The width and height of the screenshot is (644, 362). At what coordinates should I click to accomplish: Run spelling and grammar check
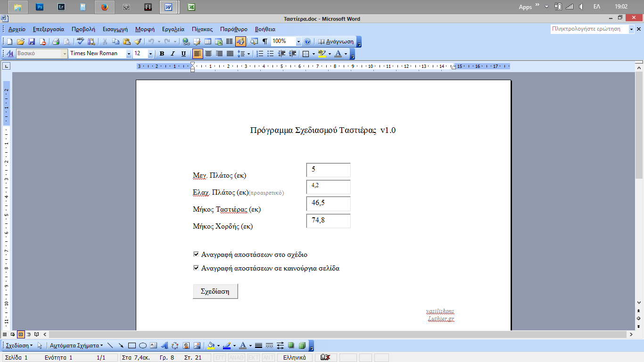coord(81,41)
